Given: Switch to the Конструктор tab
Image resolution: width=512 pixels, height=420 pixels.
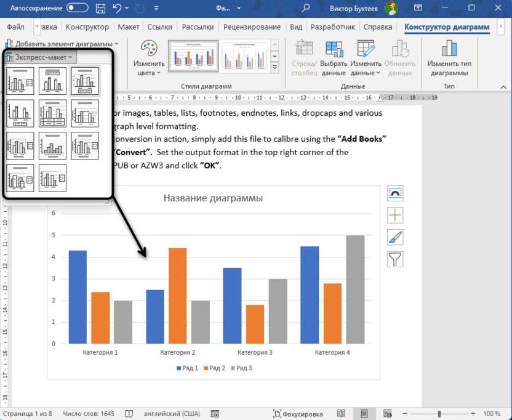Looking at the screenshot, I should [x=87, y=27].
